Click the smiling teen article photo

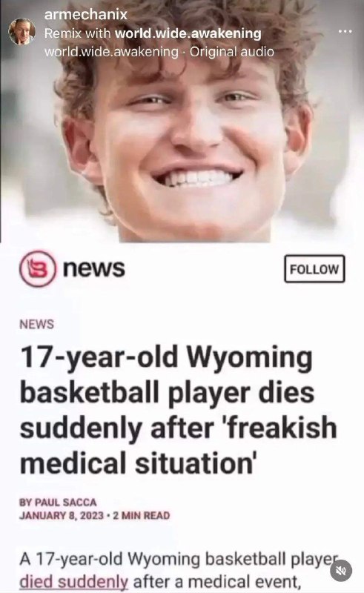[x=182, y=121]
